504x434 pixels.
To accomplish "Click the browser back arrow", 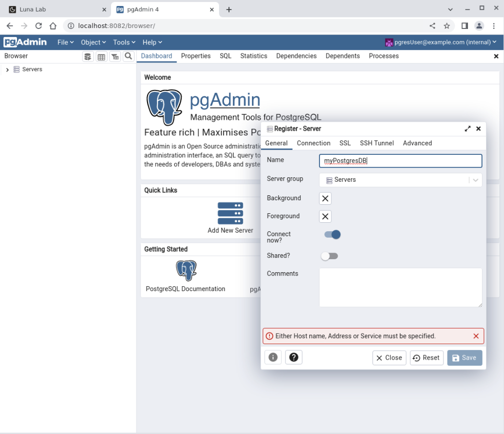I will click(9, 25).
